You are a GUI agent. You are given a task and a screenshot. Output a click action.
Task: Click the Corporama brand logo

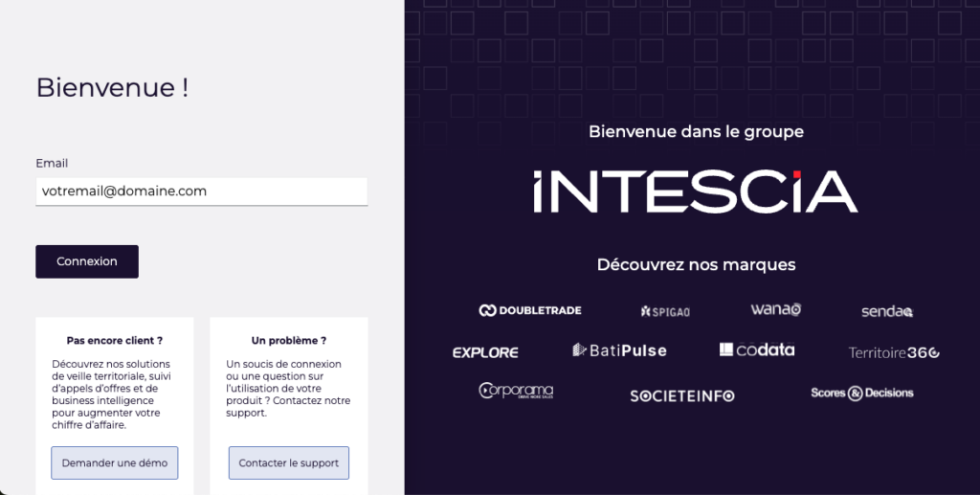click(516, 392)
